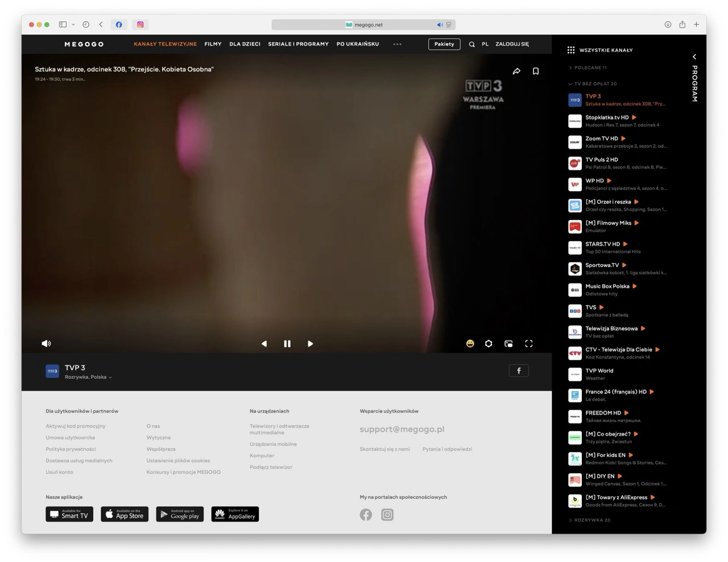Share to Facebook below the player
The width and height of the screenshot is (728, 562).
pyautogui.click(x=519, y=371)
